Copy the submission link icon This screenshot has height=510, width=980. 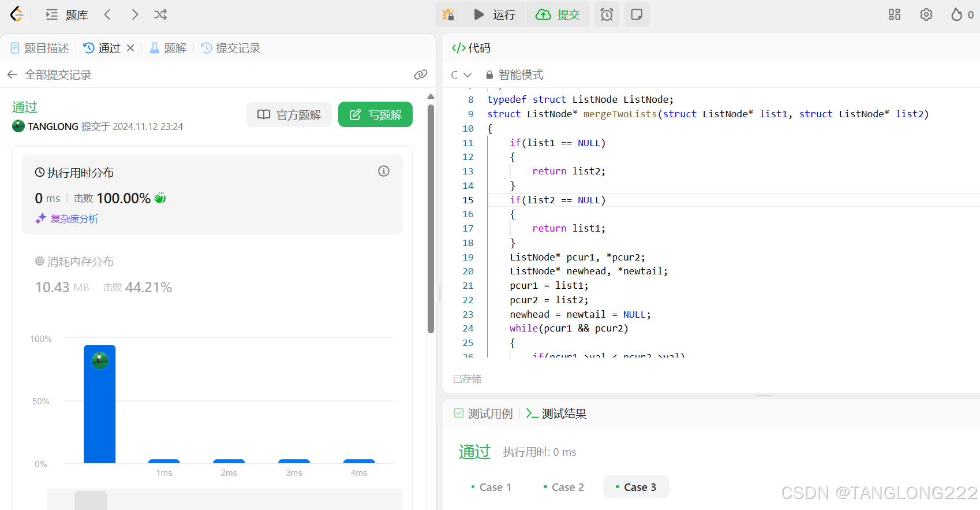(x=421, y=75)
